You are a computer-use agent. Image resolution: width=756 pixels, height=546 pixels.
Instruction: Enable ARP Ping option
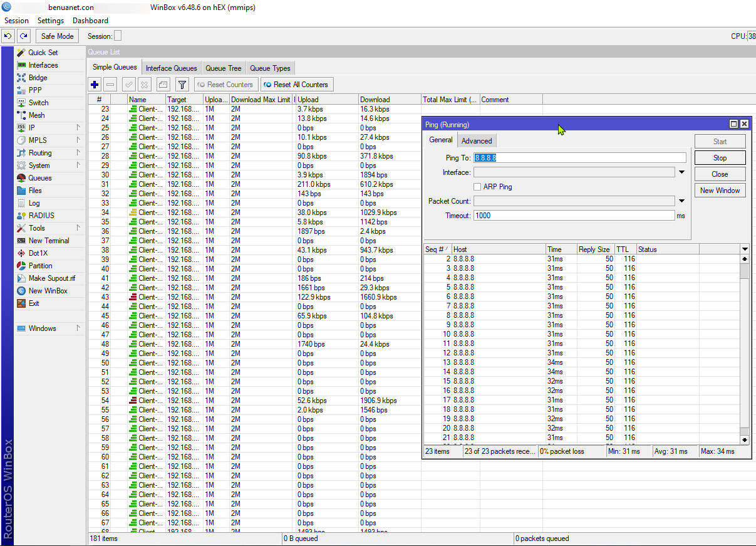477,186
